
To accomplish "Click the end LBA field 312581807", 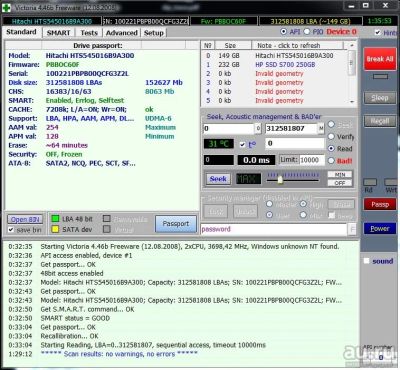I will (x=291, y=129).
